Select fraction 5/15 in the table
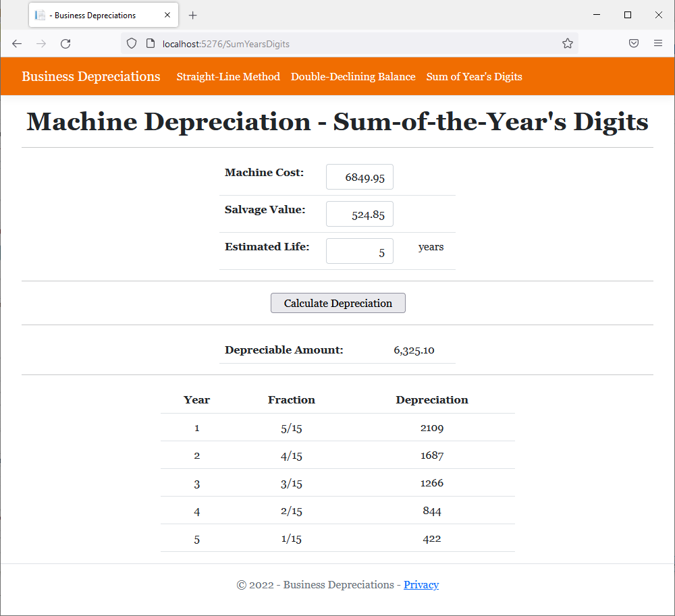Screen dimensions: 675x616 (x=292, y=428)
